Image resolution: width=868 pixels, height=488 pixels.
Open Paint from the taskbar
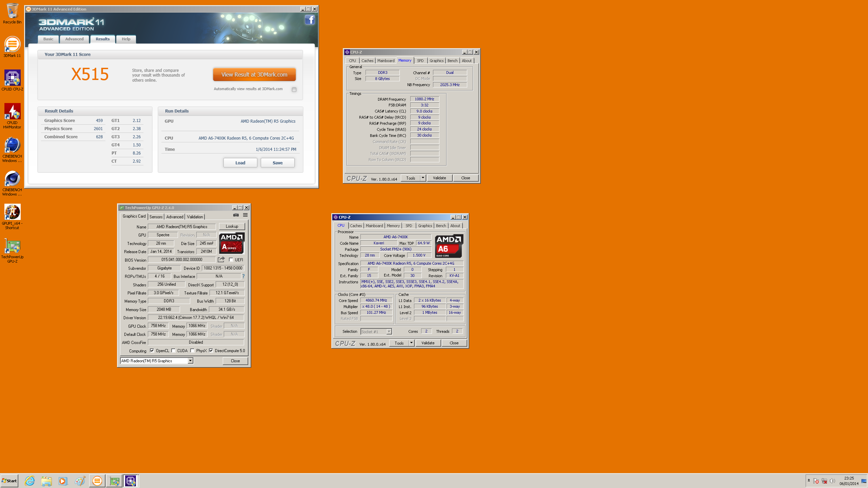pyautogui.click(x=80, y=481)
